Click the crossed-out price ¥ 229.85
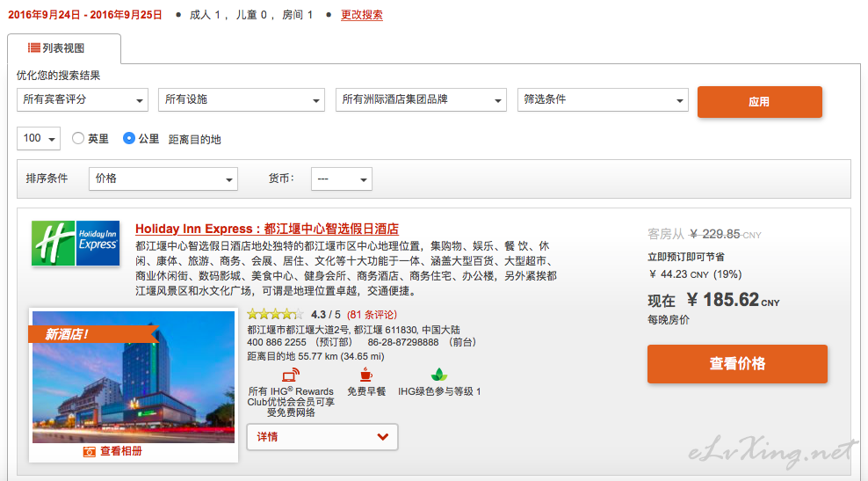Image resolution: width=868 pixels, height=481 pixels. [714, 235]
